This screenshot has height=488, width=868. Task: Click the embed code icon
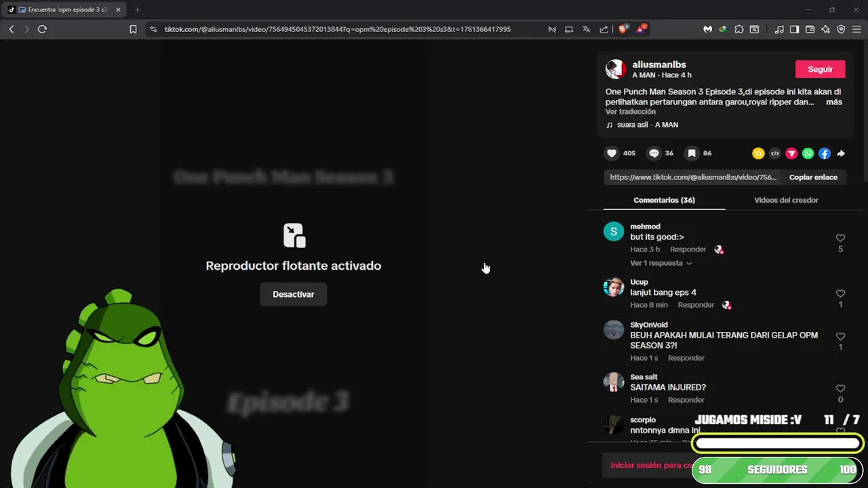coord(775,154)
